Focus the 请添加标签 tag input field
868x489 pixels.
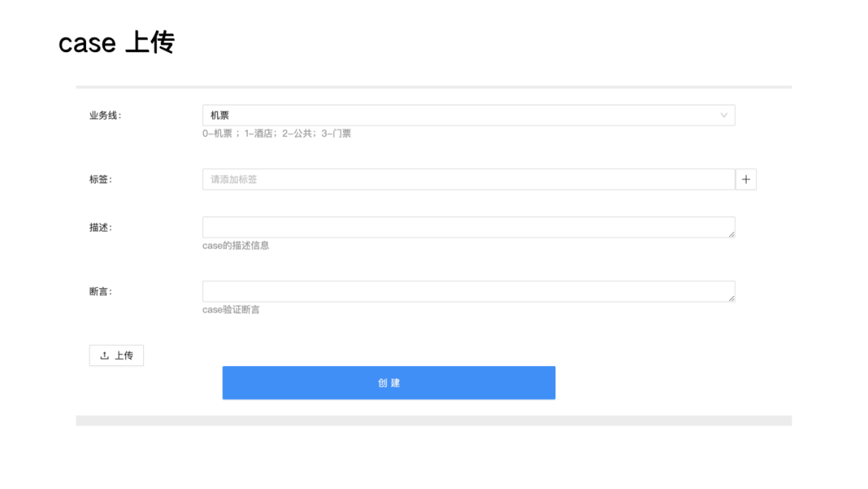pyautogui.click(x=469, y=179)
